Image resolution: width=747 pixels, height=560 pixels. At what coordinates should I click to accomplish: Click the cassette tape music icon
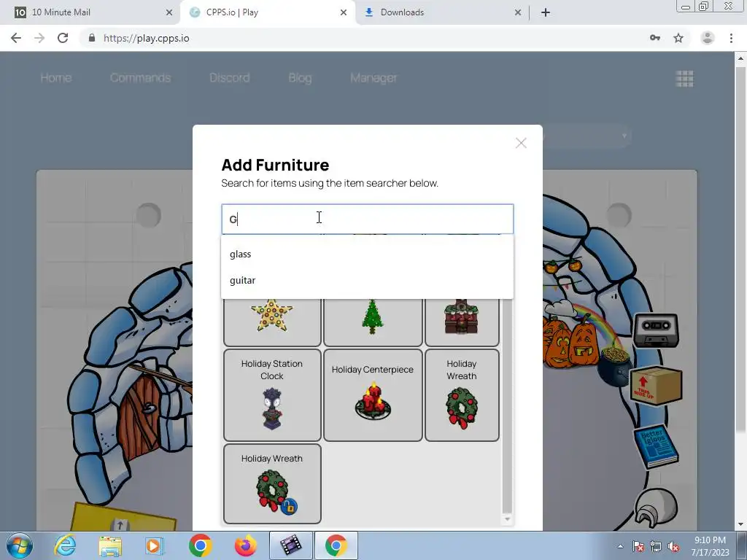(x=656, y=330)
